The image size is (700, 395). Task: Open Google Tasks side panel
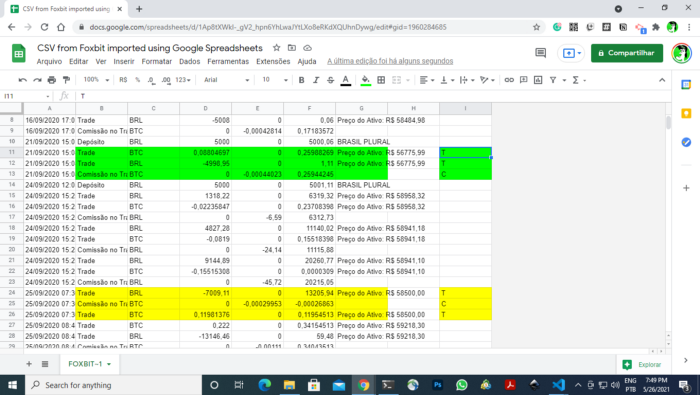pyautogui.click(x=686, y=142)
